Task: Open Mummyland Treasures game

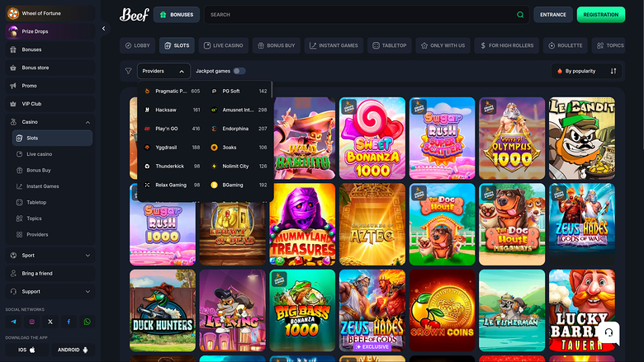Action: pyautogui.click(x=302, y=224)
